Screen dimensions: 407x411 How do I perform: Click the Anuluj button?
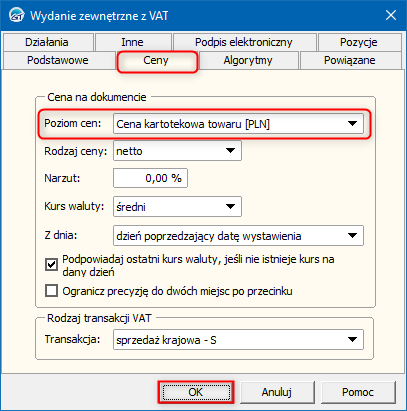pos(277,392)
